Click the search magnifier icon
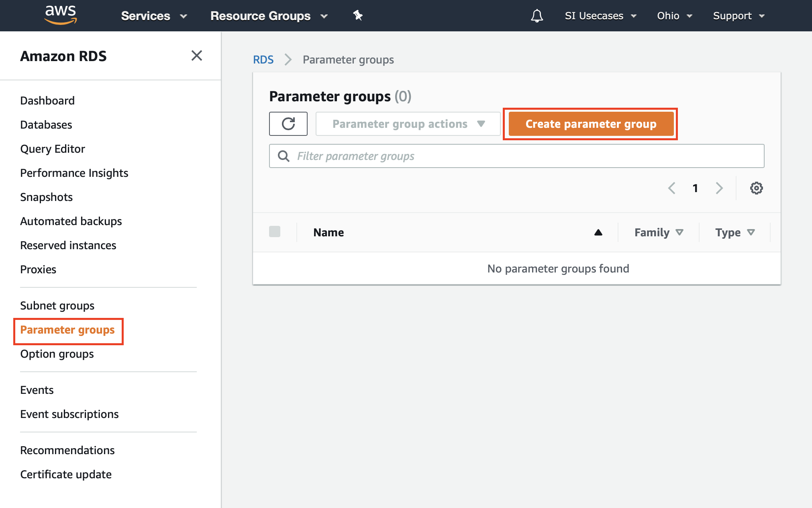Screen dimensions: 812x508 [284, 156]
